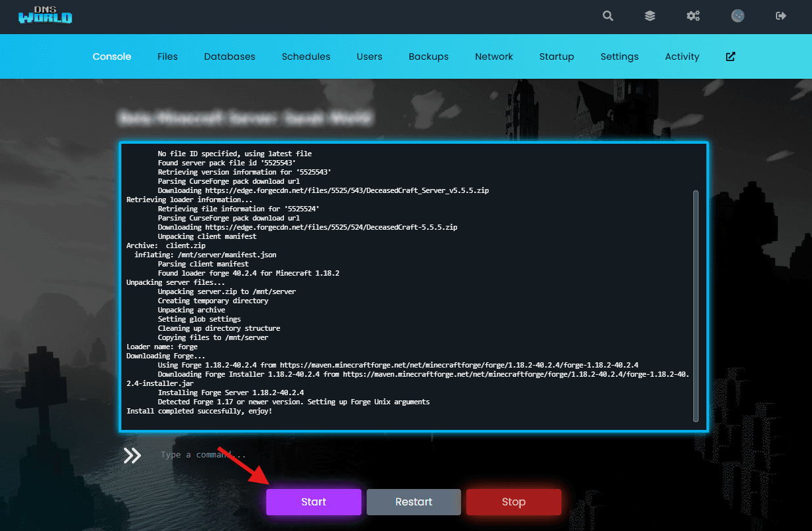Click 'Unpacking client manifest' console line
This screenshot has height=531, width=812.
point(207,236)
